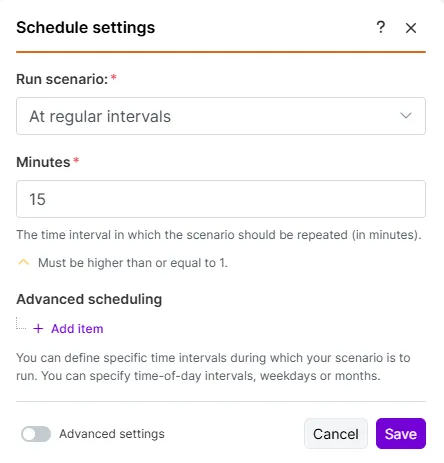Open help via the question mark icon
The height and width of the screenshot is (463, 444).
click(380, 27)
